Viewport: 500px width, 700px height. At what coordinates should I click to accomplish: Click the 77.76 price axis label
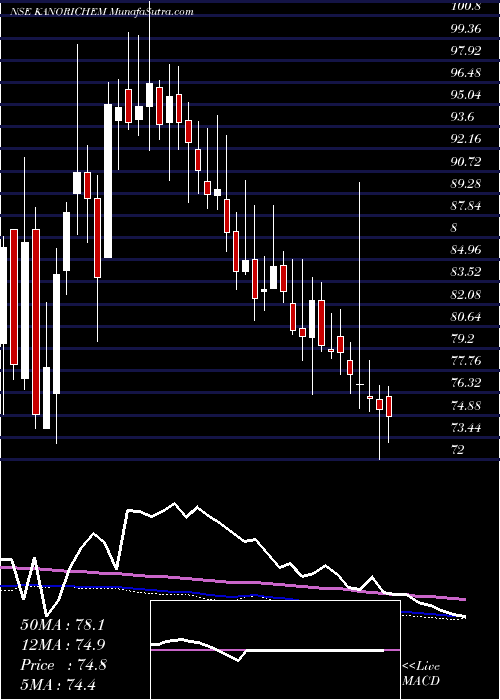click(x=466, y=361)
